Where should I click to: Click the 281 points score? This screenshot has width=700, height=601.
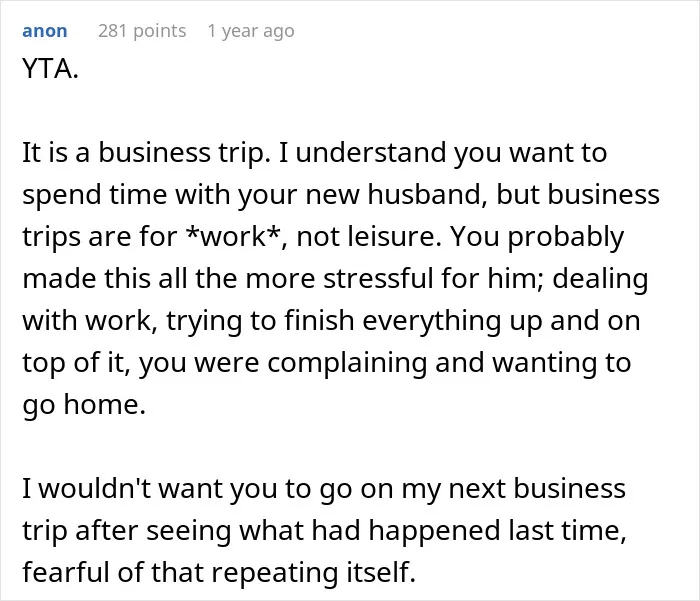coord(142,31)
